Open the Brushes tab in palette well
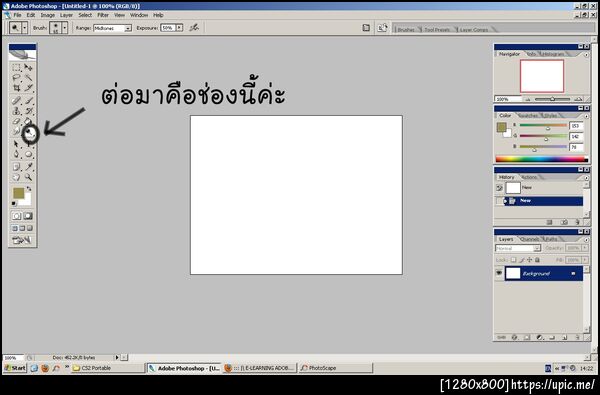 (x=406, y=29)
